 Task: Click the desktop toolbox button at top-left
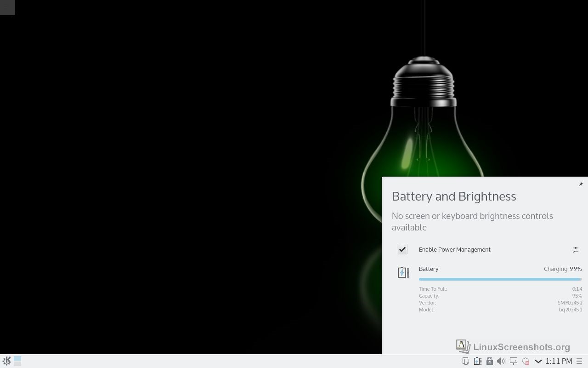tap(7, 7)
